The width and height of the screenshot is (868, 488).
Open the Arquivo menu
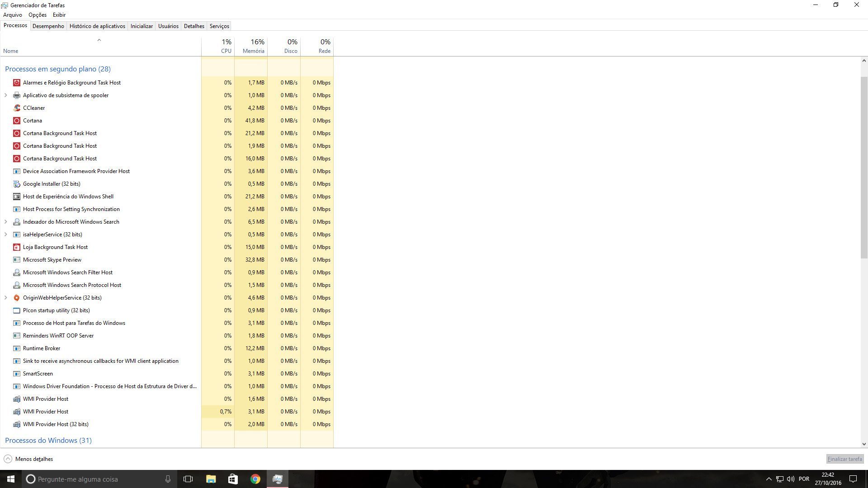point(13,15)
